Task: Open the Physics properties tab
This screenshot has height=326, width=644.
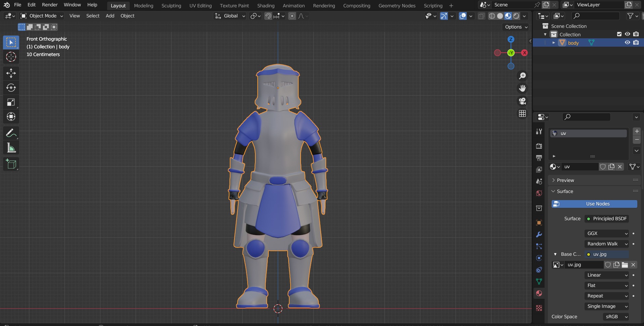Action: pyautogui.click(x=539, y=258)
